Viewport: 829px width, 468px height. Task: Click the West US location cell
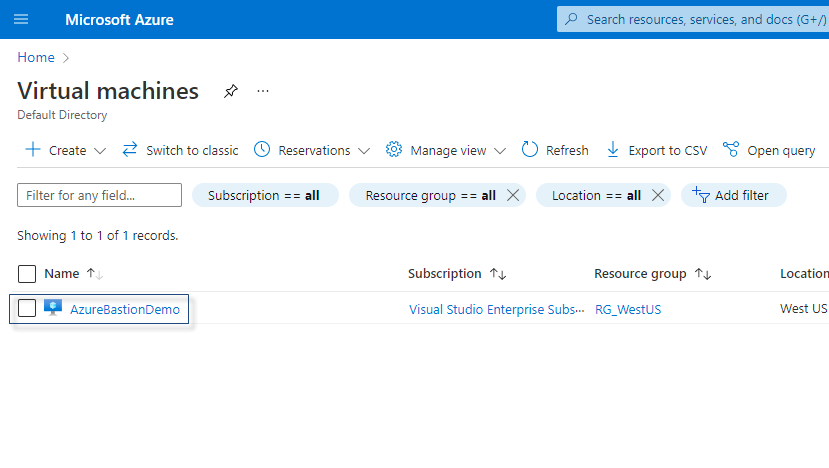coord(804,308)
